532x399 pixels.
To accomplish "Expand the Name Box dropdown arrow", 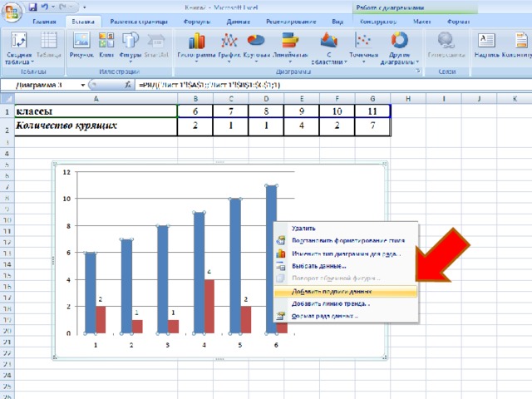I will click(x=83, y=85).
